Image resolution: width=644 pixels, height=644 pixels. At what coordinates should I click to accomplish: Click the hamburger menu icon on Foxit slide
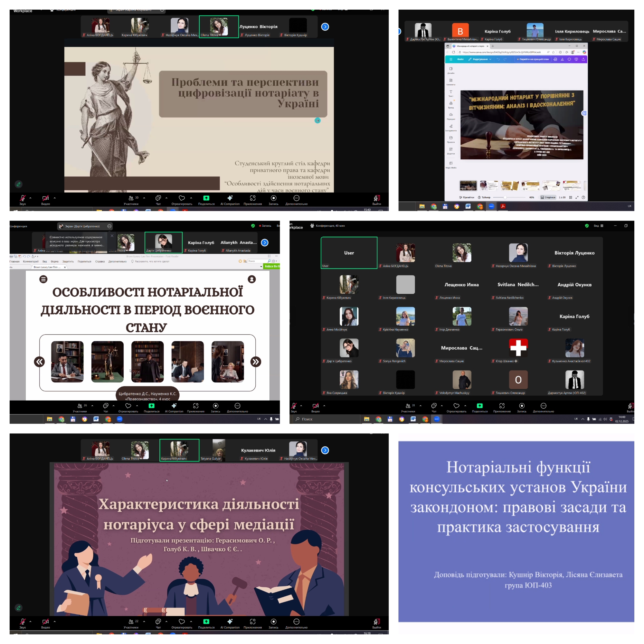[x=43, y=279]
